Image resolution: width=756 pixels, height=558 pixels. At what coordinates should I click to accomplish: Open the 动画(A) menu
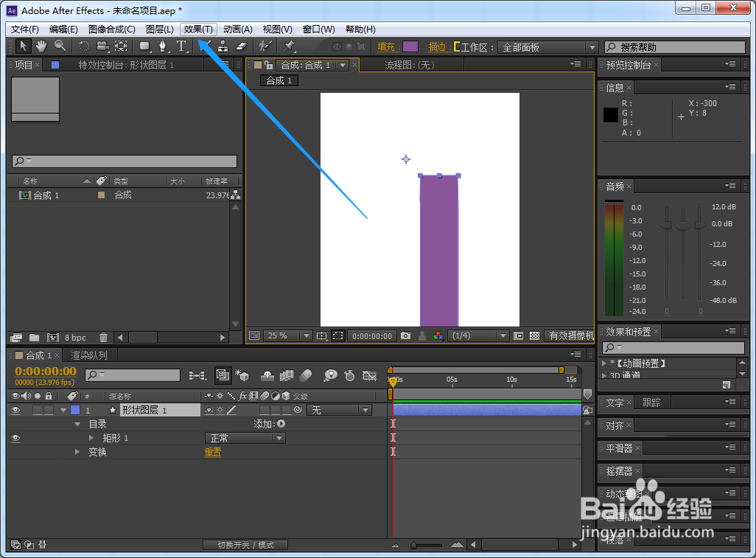[238, 29]
